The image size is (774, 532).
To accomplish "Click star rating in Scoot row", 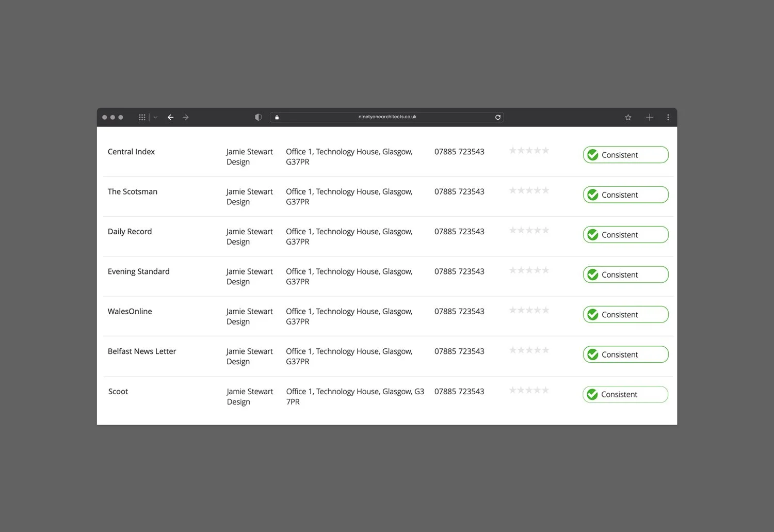I will 529,390.
